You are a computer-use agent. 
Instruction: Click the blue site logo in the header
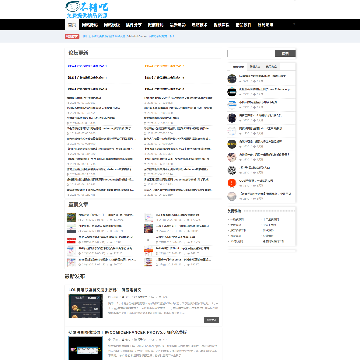pos(87,10)
